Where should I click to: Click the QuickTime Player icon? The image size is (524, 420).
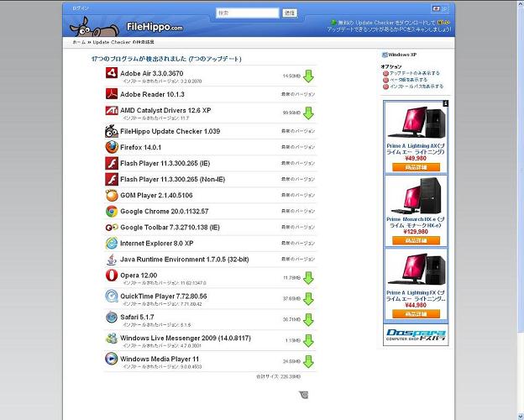click(x=112, y=296)
